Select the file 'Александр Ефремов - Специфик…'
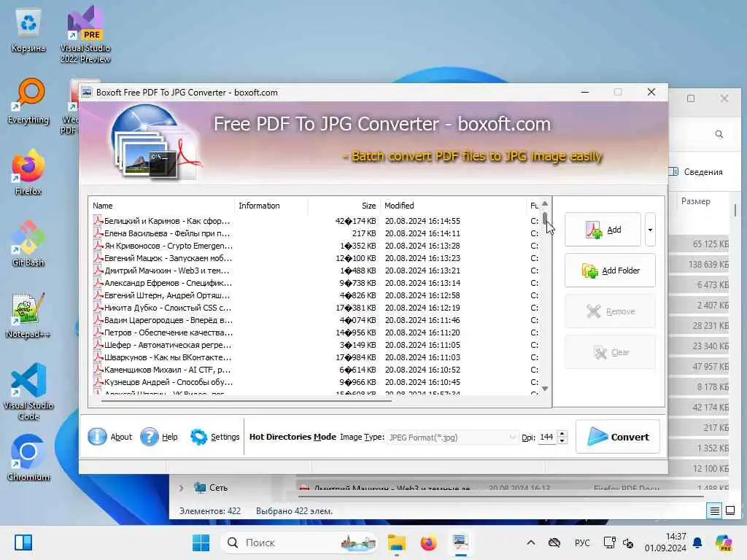The width and height of the screenshot is (747, 560). point(168,283)
